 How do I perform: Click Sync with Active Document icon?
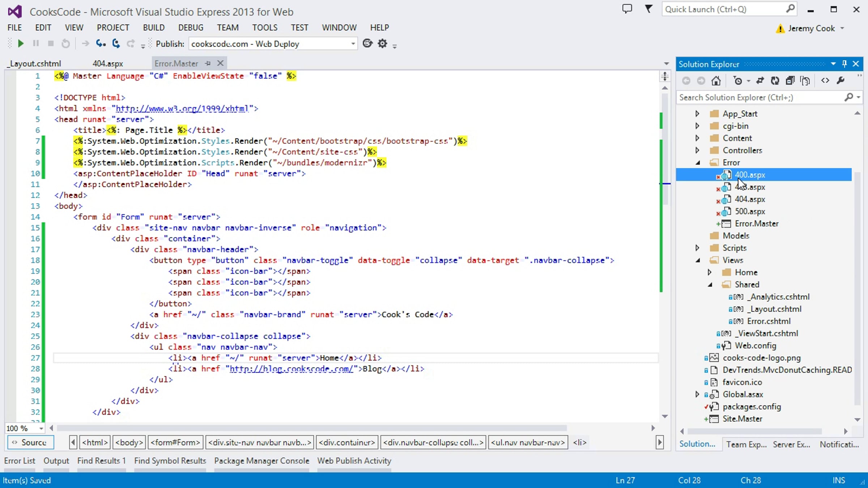coord(760,81)
